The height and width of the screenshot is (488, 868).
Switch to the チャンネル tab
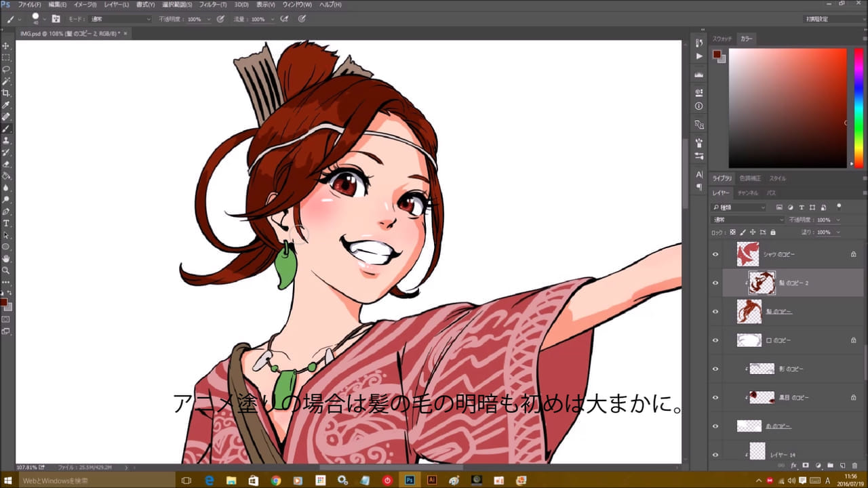tap(747, 193)
